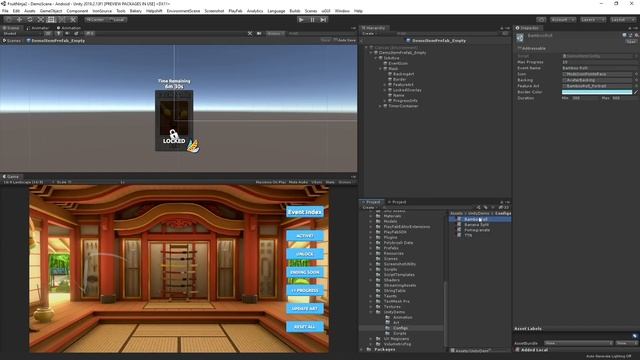The image size is (640, 360).
Task: Toggle Local/Global handle rotation button
Action: coord(117,20)
